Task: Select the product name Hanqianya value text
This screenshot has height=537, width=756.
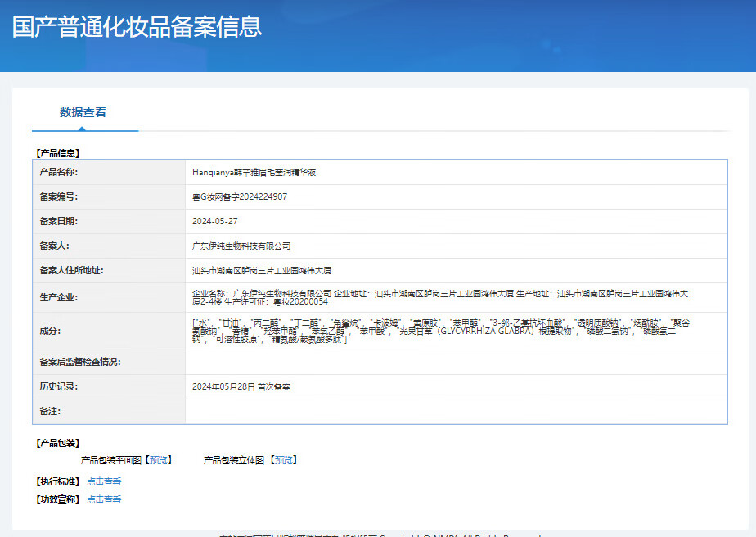Action: pyautogui.click(x=254, y=173)
